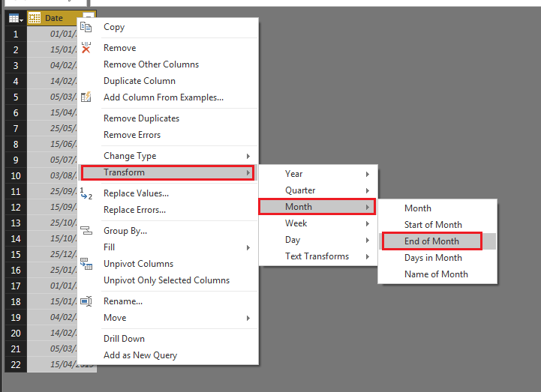Choose Add as New Query
541x392 pixels.
[x=167, y=355]
